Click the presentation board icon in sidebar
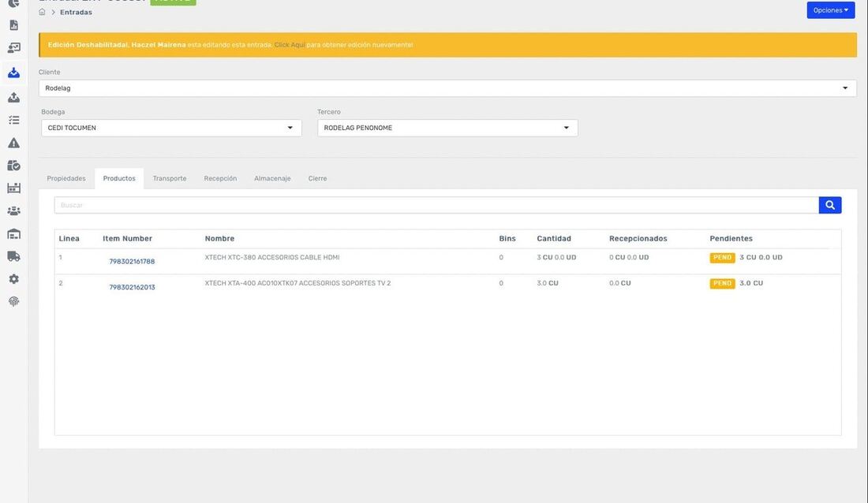868x503 pixels. click(x=14, y=48)
